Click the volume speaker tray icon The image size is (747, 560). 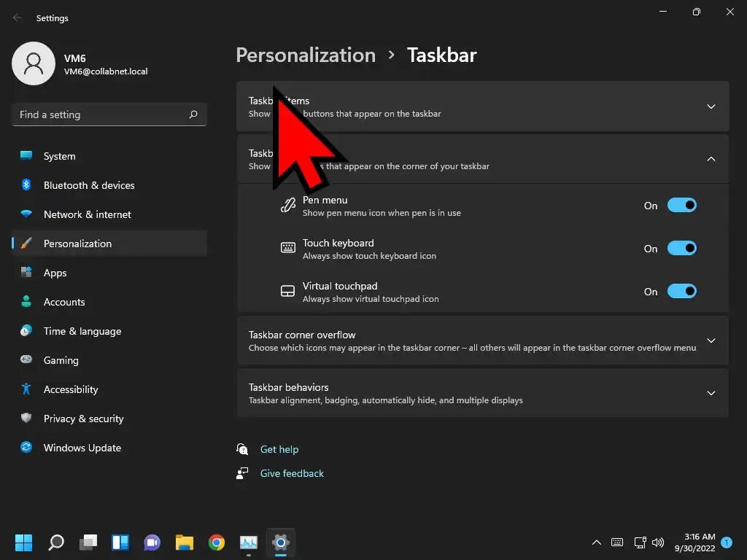pos(658,542)
